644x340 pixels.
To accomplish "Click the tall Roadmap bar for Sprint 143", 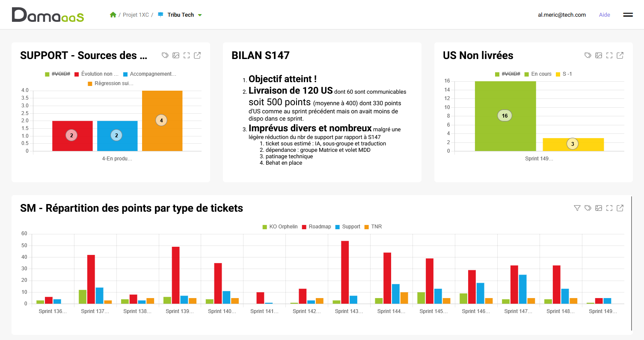I will point(345,272).
